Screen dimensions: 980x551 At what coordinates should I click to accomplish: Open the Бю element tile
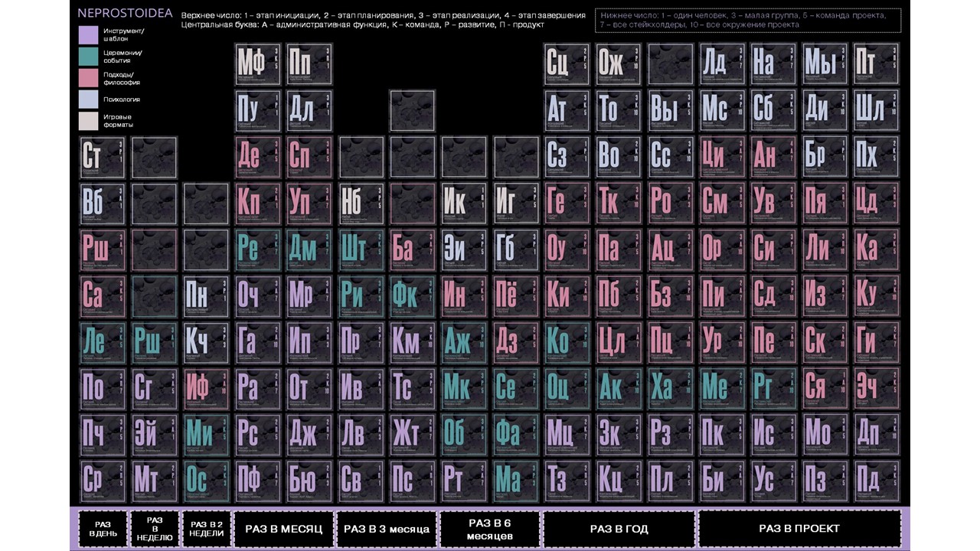309,481
